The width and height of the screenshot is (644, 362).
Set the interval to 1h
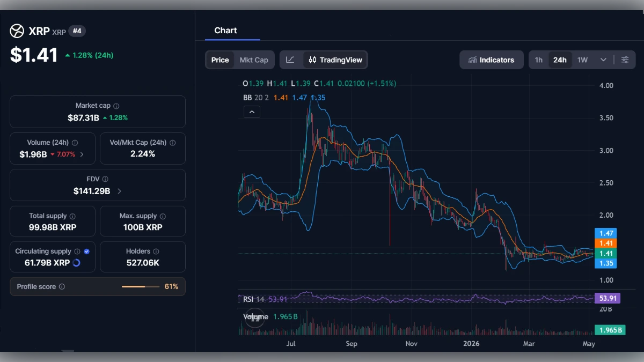click(539, 60)
